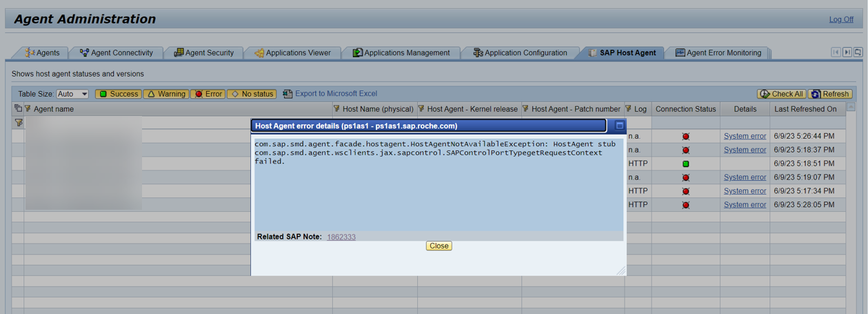Open the Table Size dropdown

point(73,94)
